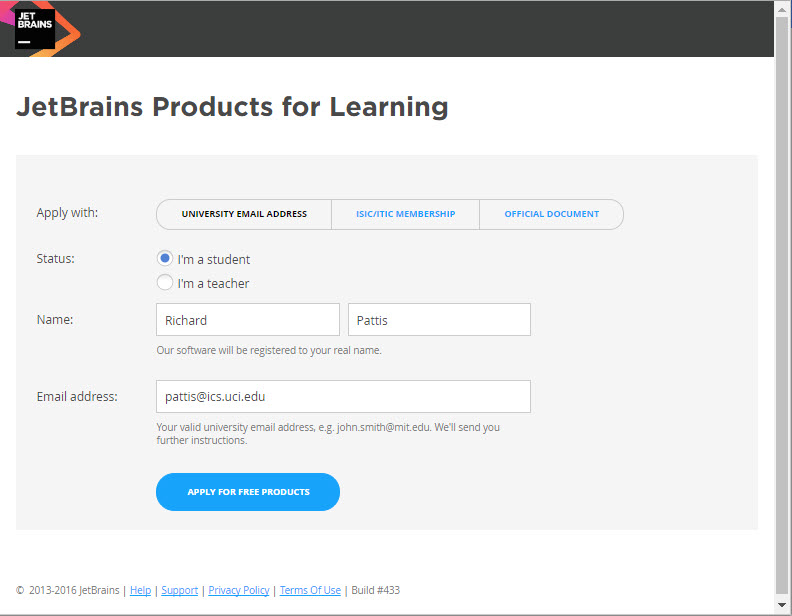Viewport: 792px width, 616px height.
Task: Click the scrollbar down arrow
Action: [783, 605]
